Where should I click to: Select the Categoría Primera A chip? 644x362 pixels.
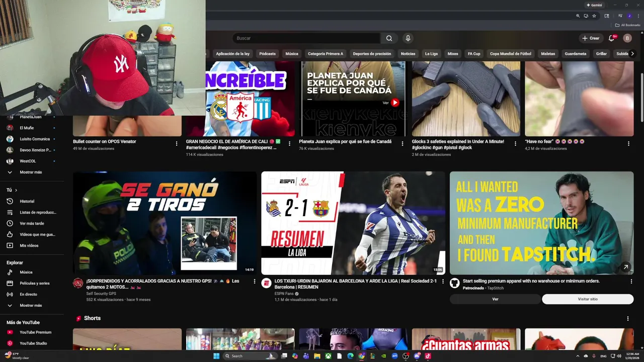[x=325, y=54]
